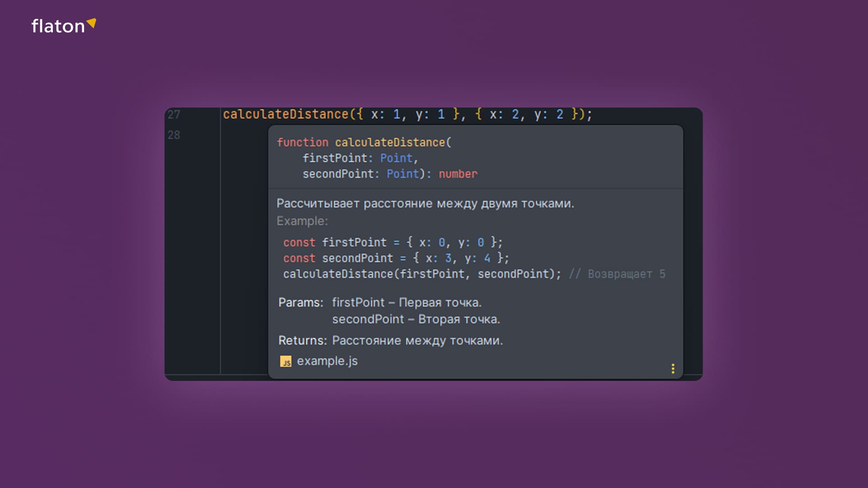Click the 'Example:' label
This screenshot has height=488, width=868.
click(x=302, y=221)
